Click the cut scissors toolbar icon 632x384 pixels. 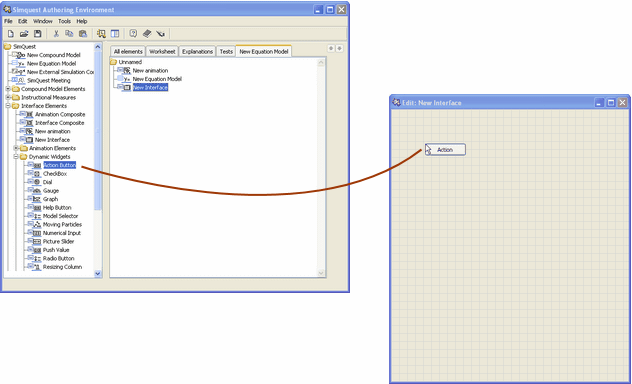pos(56,34)
